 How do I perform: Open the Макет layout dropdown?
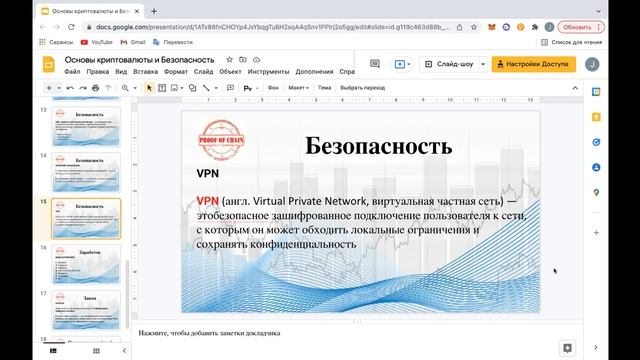click(x=298, y=88)
